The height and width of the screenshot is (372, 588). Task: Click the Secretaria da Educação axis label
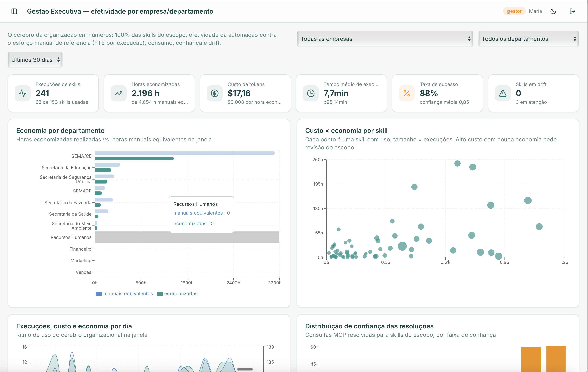tap(66, 168)
